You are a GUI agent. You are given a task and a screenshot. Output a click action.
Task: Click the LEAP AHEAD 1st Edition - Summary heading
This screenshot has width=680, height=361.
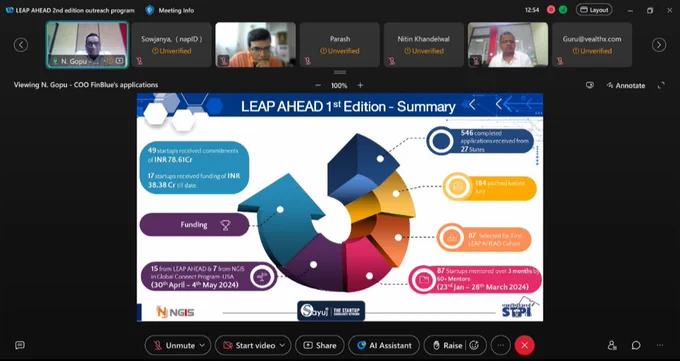click(348, 106)
